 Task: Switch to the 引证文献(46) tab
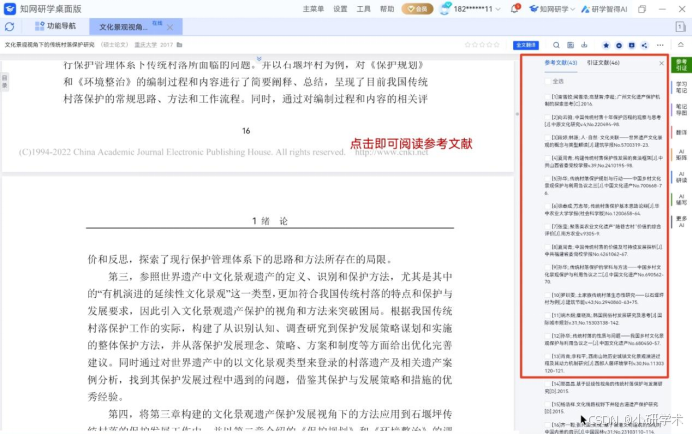pyautogui.click(x=603, y=63)
